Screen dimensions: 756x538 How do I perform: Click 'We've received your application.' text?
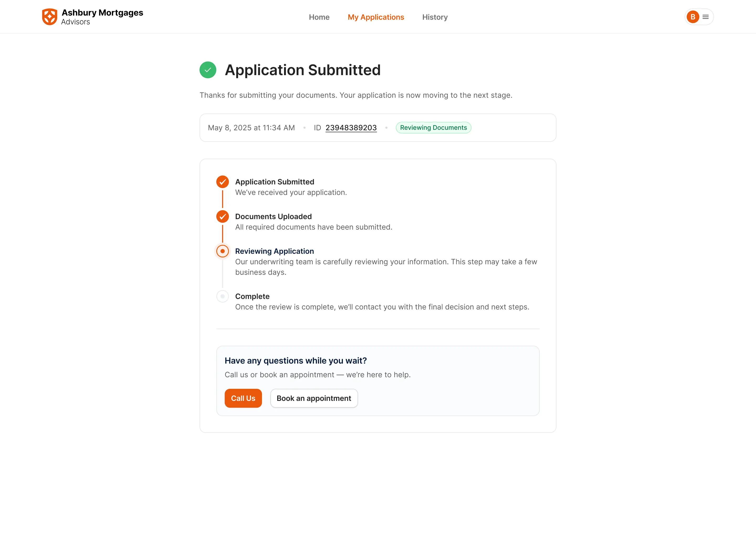point(291,193)
